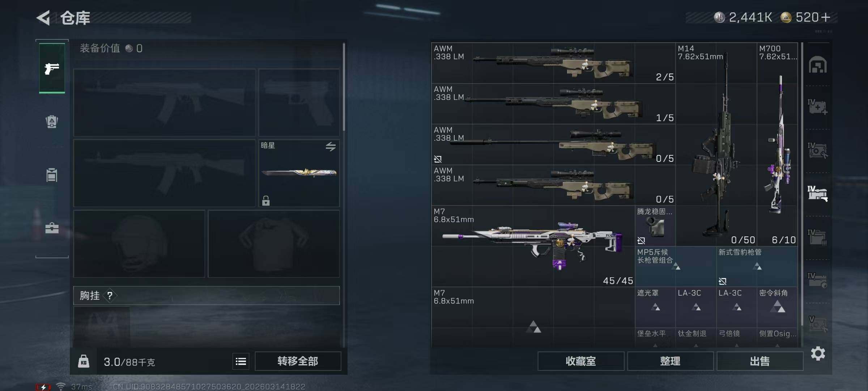Show the 胸挂 question mark help
This screenshot has width=868, height=391.
(110, 296)
